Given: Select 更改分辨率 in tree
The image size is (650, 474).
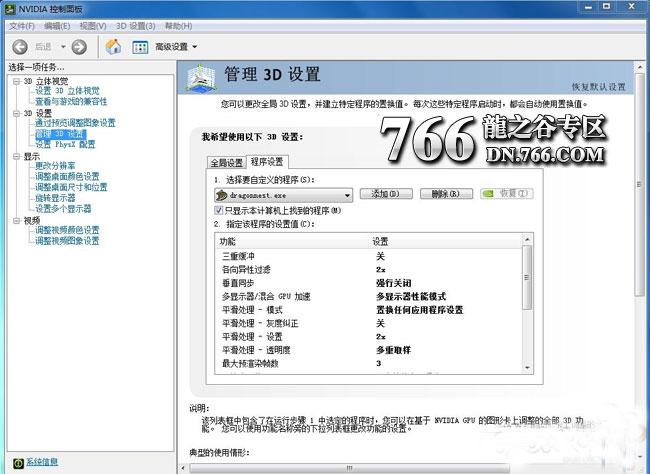Looking at the screenshot, I should [x=55, y=166].
